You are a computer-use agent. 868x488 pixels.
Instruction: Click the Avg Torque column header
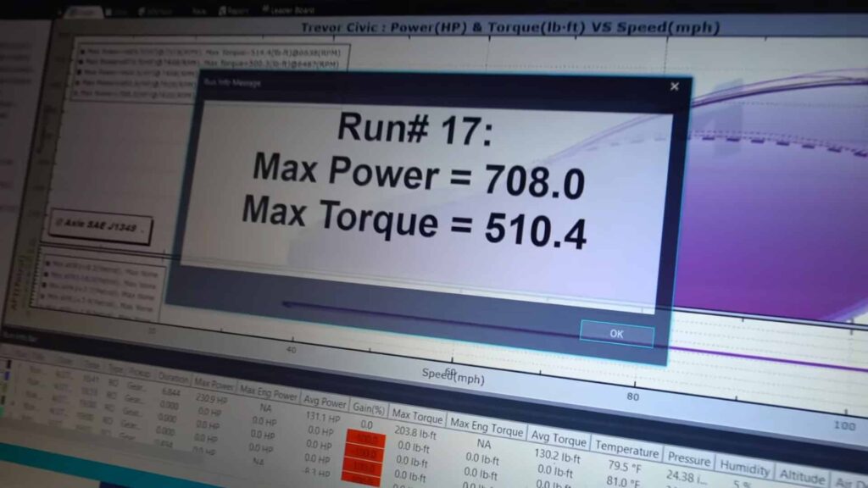click(x=558, y=439)
